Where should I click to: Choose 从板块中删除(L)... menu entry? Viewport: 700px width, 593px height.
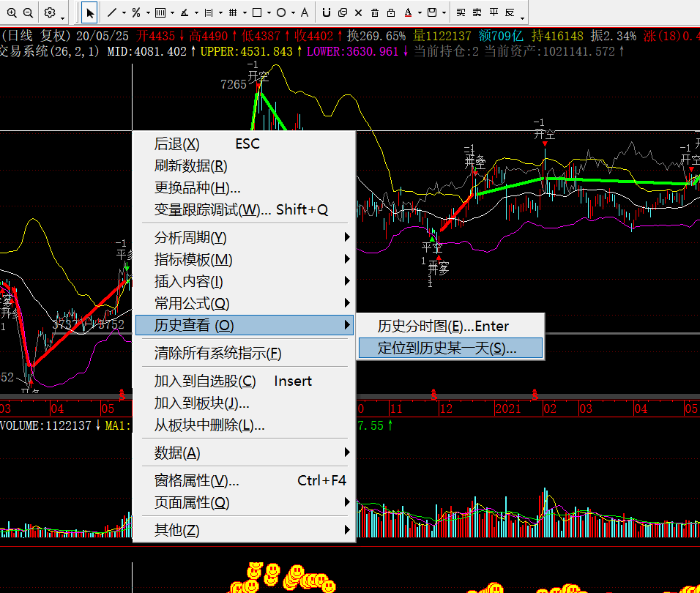[245, 425]
